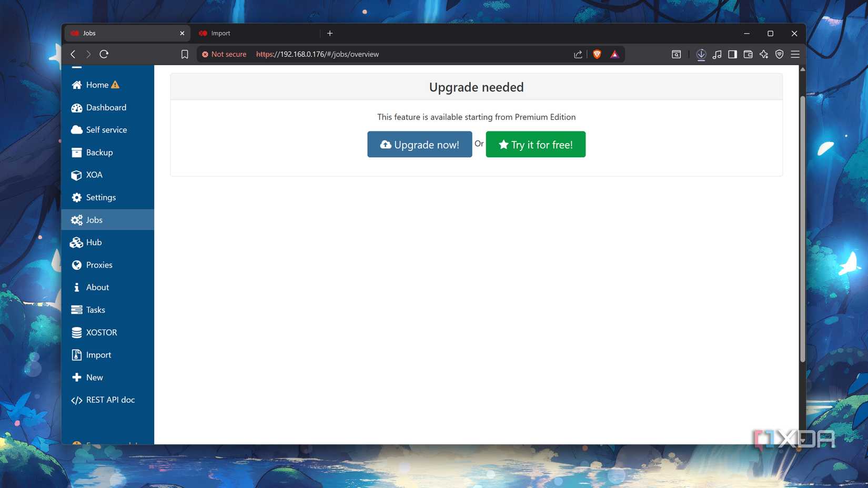Image resolution: width=868 pixels, height=488 pixels.
Task: Click the page vertical scrollbar
Action: (x=802, y=230)
